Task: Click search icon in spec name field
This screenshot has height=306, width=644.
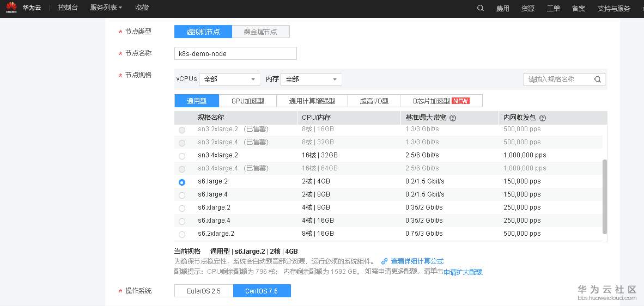Action: pos(598,79)
